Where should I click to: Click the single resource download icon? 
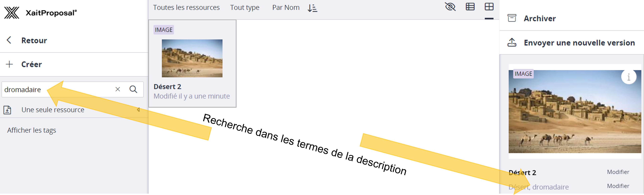7,110
